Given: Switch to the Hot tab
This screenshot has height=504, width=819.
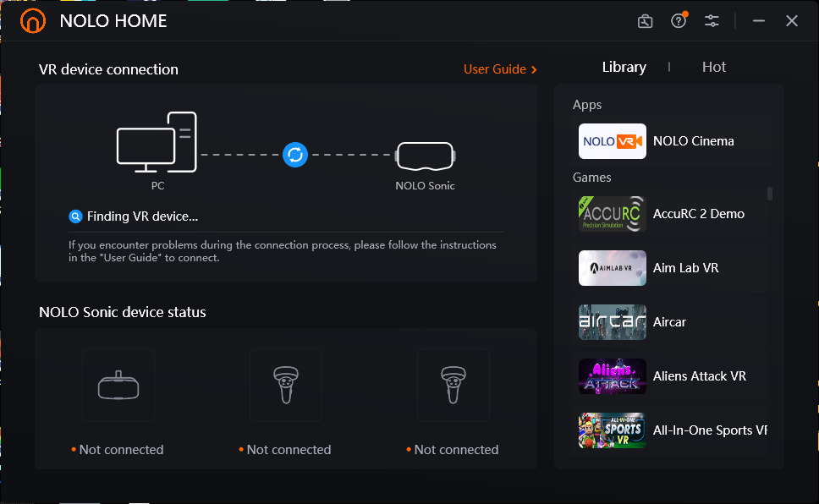Looking at the screenshot, I should coord(714,67).
